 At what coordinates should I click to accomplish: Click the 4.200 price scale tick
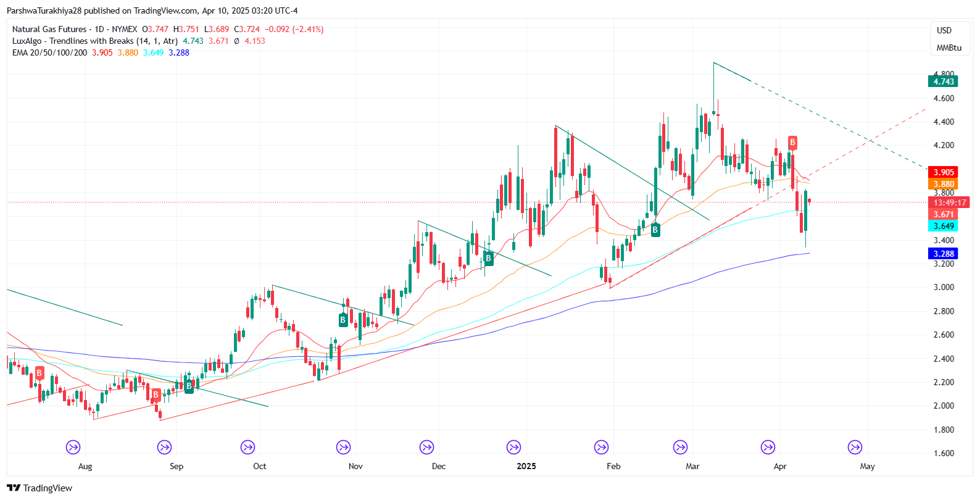click(944, 146)
